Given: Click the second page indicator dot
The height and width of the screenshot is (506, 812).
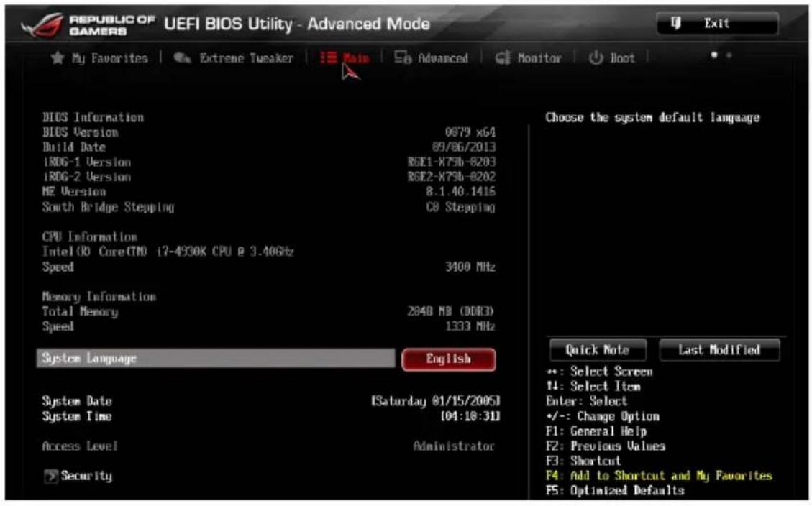Looking at the screenshot, I should coord(729,55).
